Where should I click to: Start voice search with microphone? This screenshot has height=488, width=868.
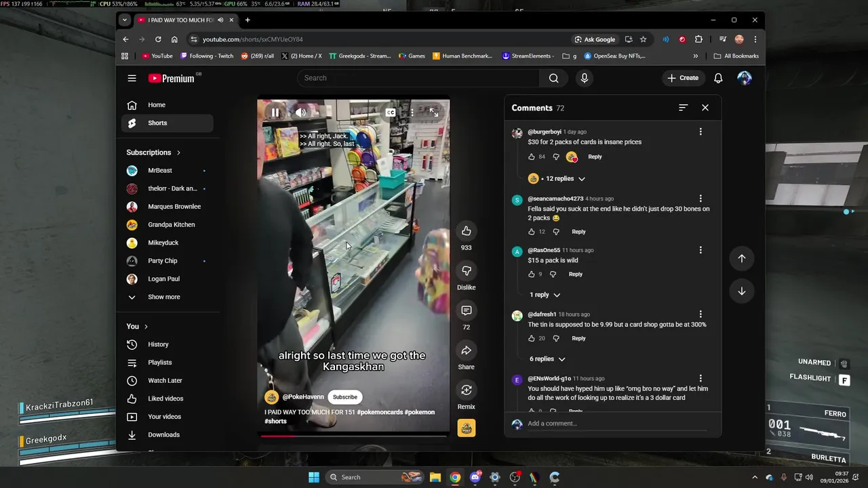(x=585, y=78)
